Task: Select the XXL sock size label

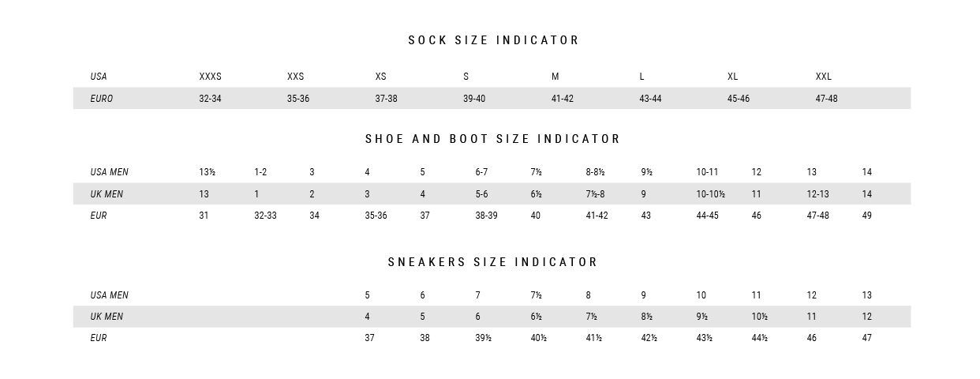Action: [x=824, y=77]
